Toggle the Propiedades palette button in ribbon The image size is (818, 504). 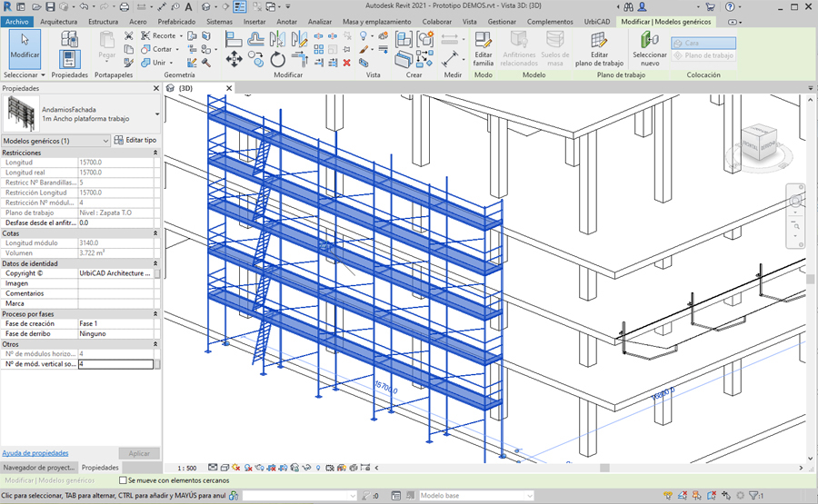click(x=68, y=60)
